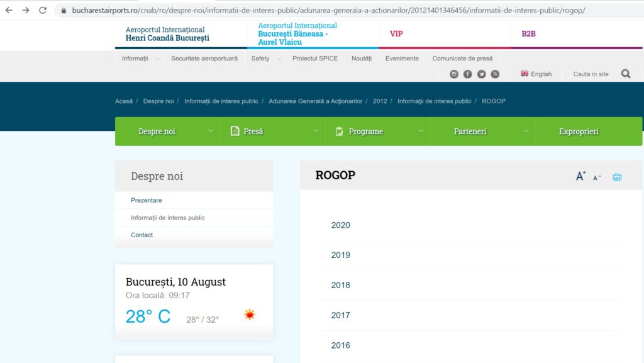The image size is (644, 363).
Task: Increase font size with A+ icon
Action: click(x=580, y=176)
